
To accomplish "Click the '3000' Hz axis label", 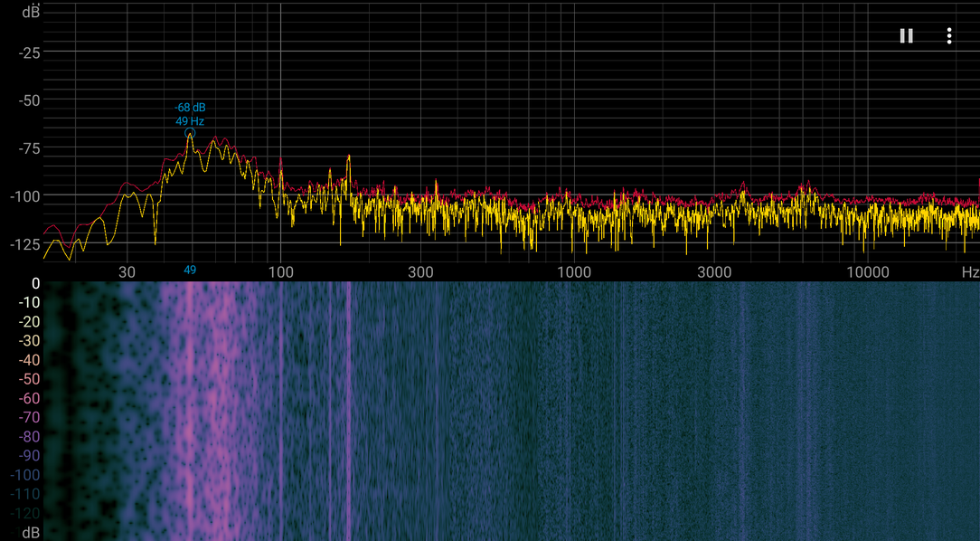I will 714,272.
